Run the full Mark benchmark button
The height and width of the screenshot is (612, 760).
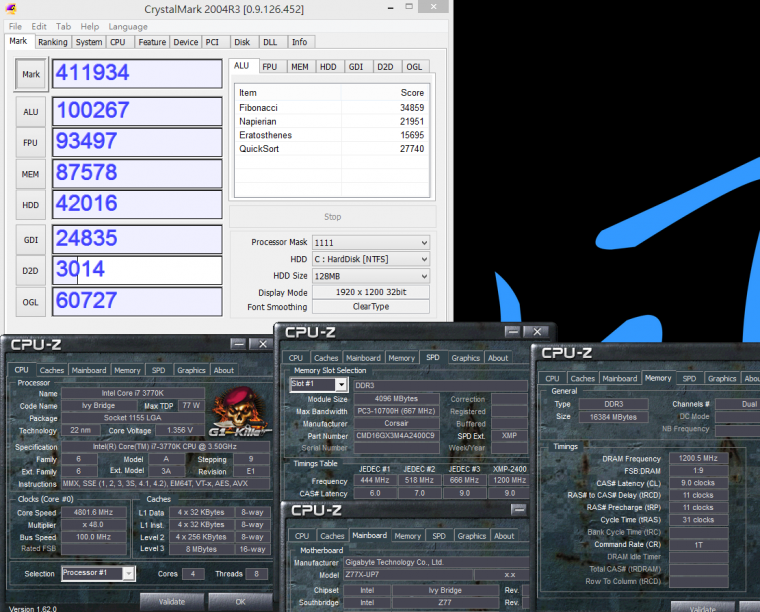[x=31, y=74]
